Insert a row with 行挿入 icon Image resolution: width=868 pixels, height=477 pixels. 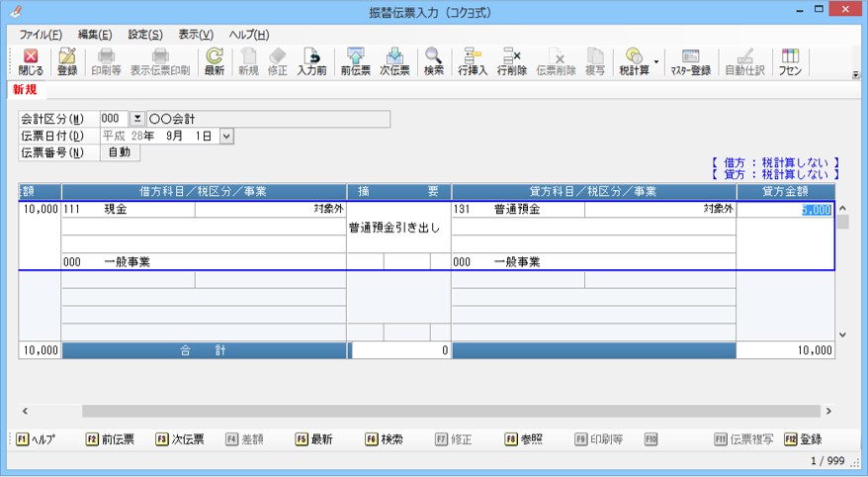[473, 62]
